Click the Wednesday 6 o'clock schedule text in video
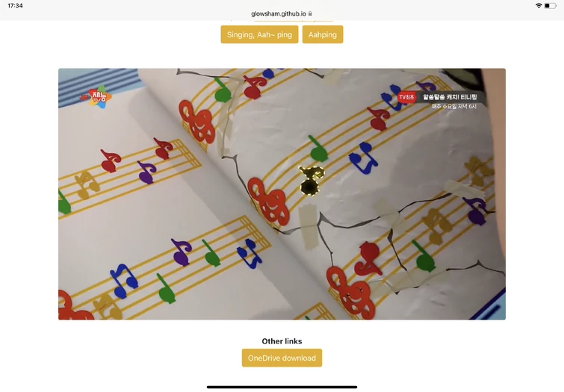This screenshot has height=392, width=564. coord(454,107)
